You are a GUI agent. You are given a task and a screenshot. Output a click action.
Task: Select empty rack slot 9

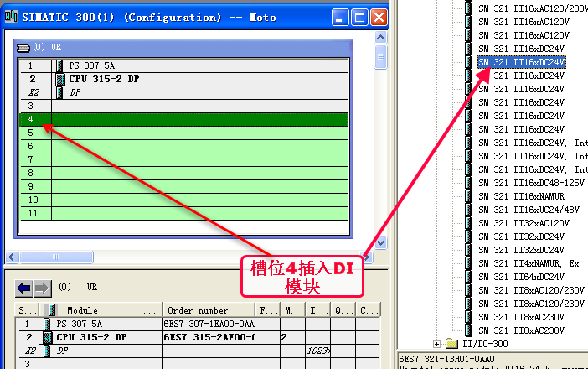tap(183, 186)
